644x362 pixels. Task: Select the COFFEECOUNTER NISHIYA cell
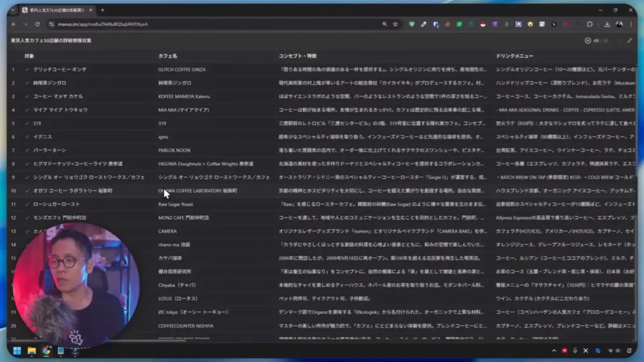[x=186, y=326]
